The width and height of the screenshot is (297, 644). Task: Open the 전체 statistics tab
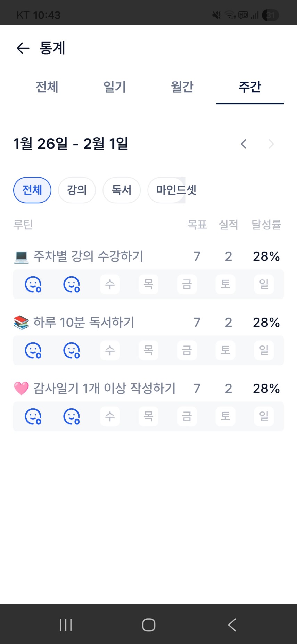[x=47, y=87]
